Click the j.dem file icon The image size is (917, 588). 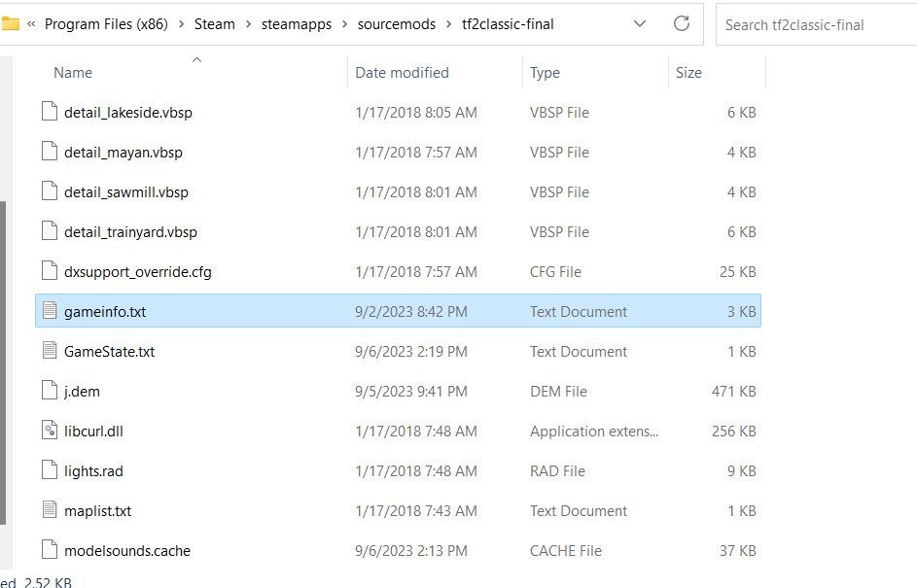[50, 390]
